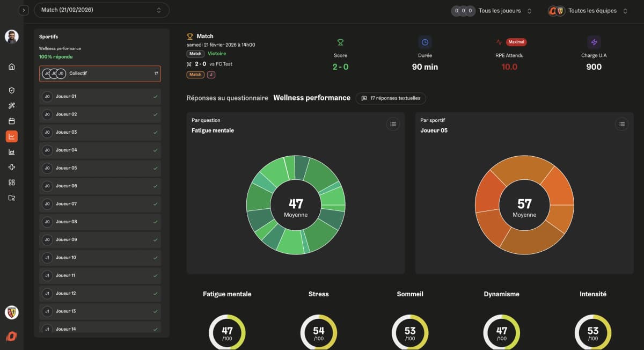Open the folder search sidebar icon

(12, 198)
